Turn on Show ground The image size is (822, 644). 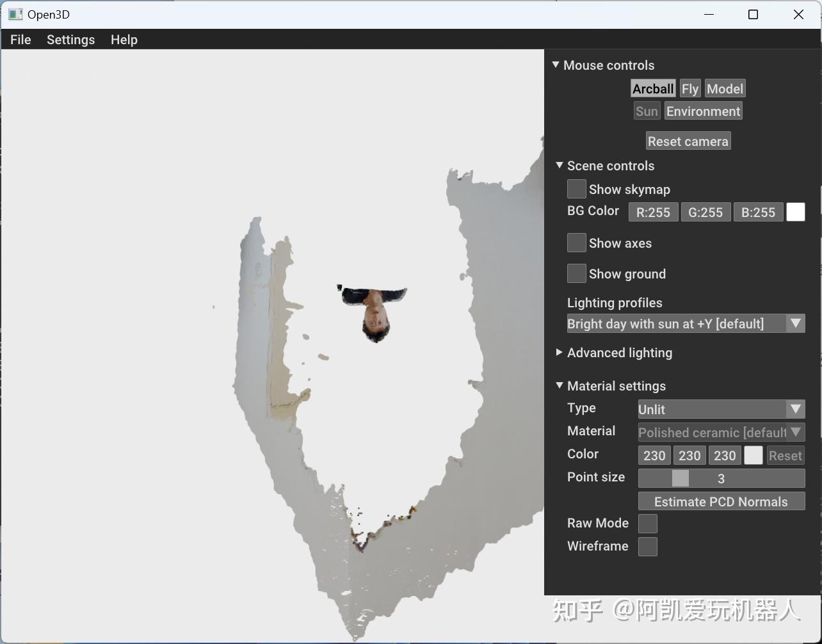576,273
